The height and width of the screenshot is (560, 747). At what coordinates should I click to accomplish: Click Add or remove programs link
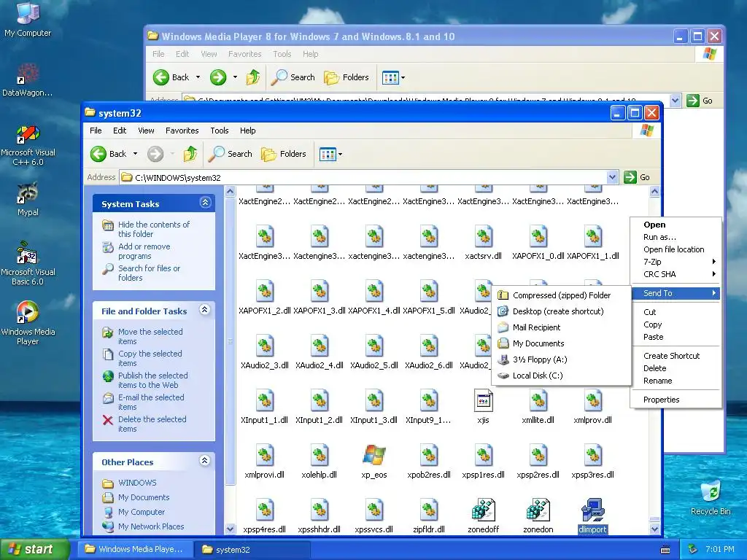[144, 251]
